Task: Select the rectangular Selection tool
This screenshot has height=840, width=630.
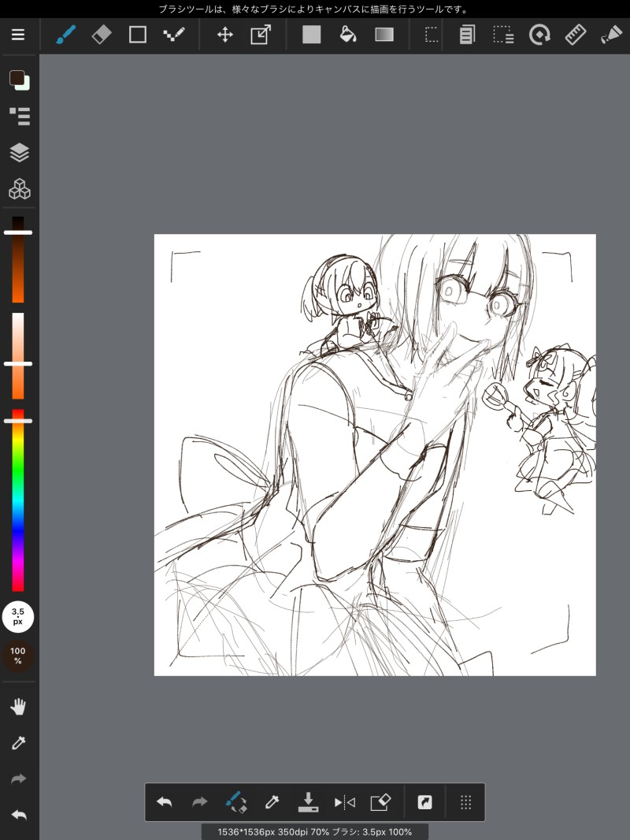Action: click(431, 35)
